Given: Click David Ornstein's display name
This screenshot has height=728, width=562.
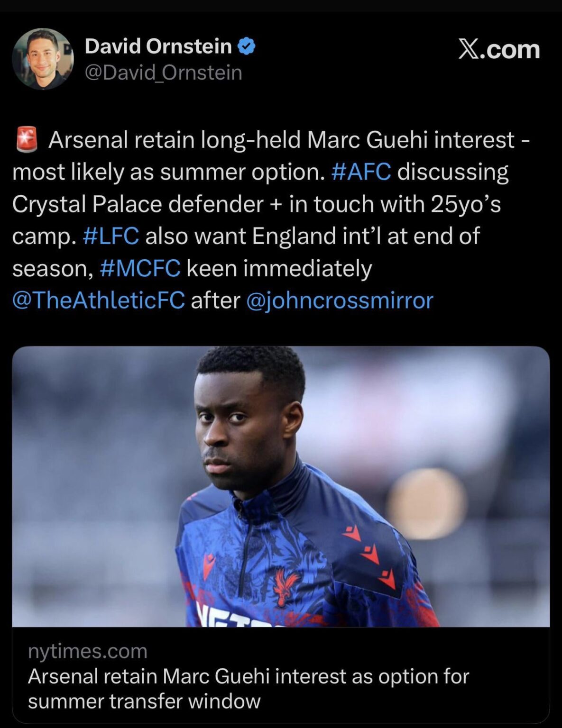Looking at the screenshot, I should coord(159,45).
